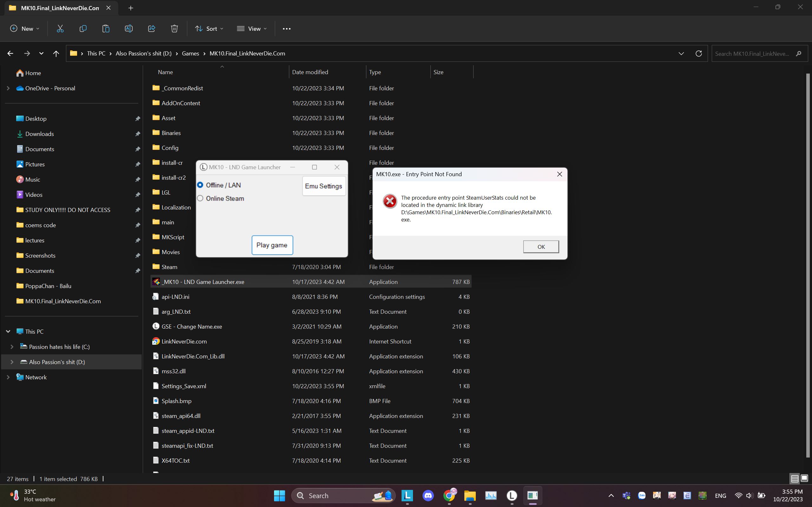
Task: Open the Sort dropdown menu
Action: (209, 29)
